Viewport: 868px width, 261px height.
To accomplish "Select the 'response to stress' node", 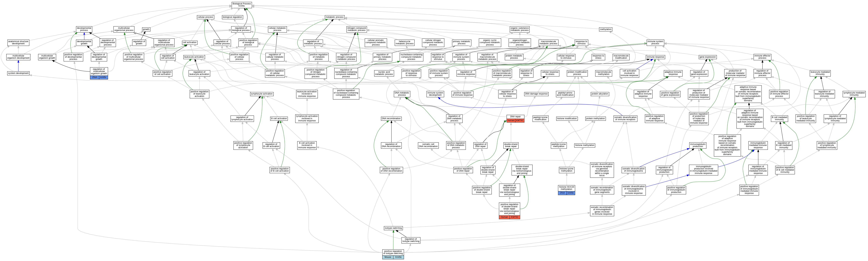I will [598, 57].
